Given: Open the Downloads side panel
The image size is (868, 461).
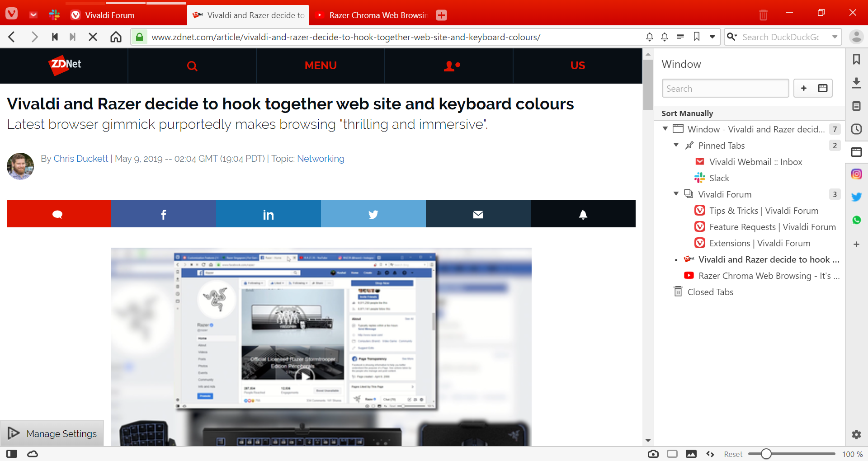Looking at the screenshot, I should tap(856, 83).
